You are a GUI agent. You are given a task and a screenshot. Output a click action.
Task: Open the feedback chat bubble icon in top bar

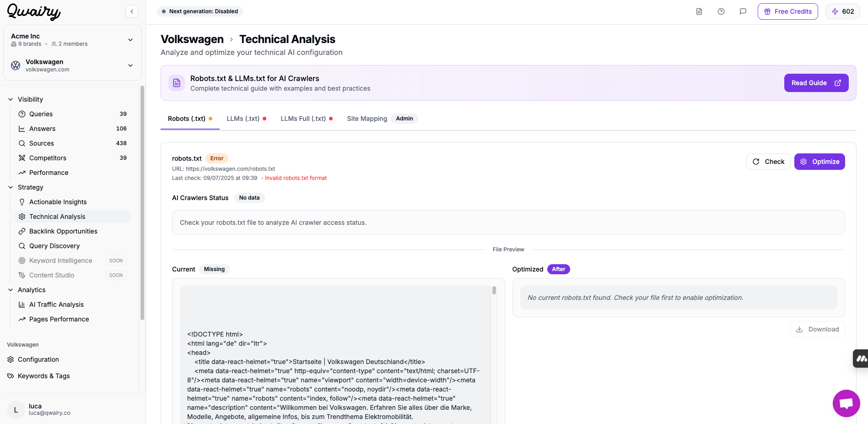[x=743, y=11]
